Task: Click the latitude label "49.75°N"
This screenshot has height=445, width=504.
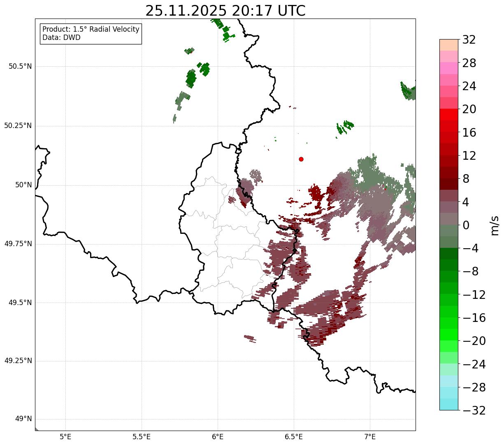Action: [18, 244]
